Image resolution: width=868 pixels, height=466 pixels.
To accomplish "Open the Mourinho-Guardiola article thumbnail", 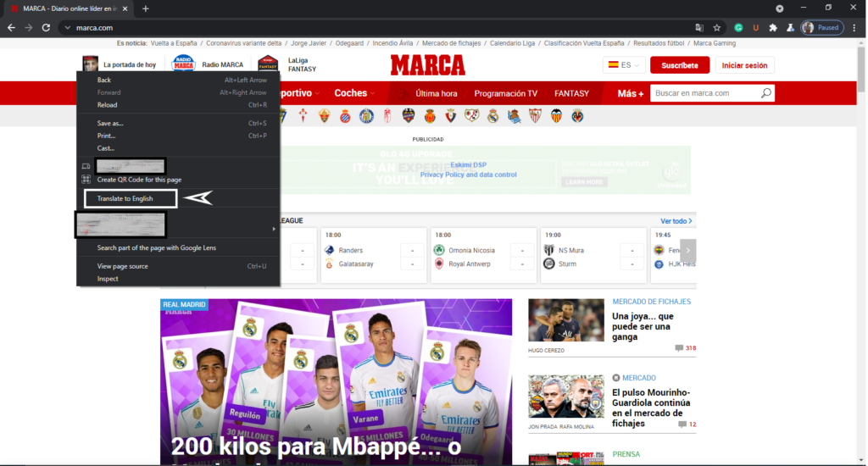I will (565, 397).
